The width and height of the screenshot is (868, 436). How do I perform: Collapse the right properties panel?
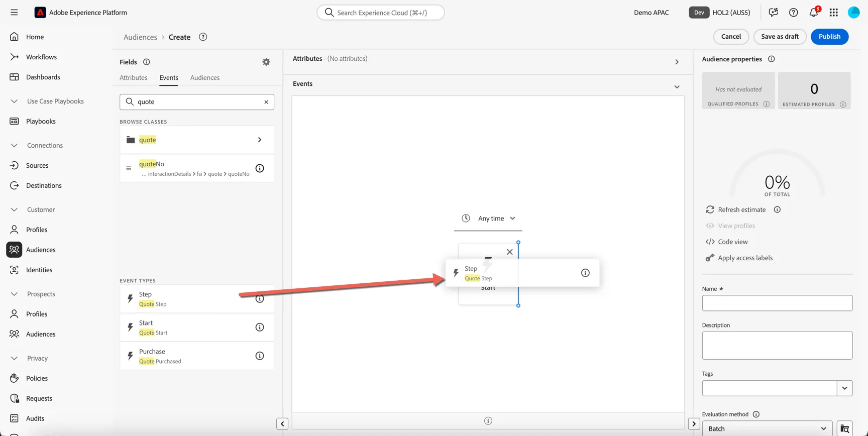694,424
